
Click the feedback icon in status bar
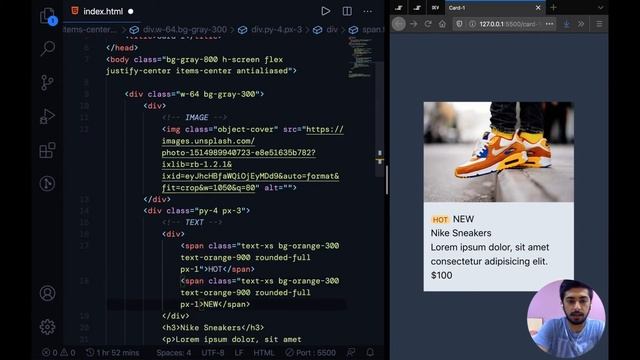(350, 353)
